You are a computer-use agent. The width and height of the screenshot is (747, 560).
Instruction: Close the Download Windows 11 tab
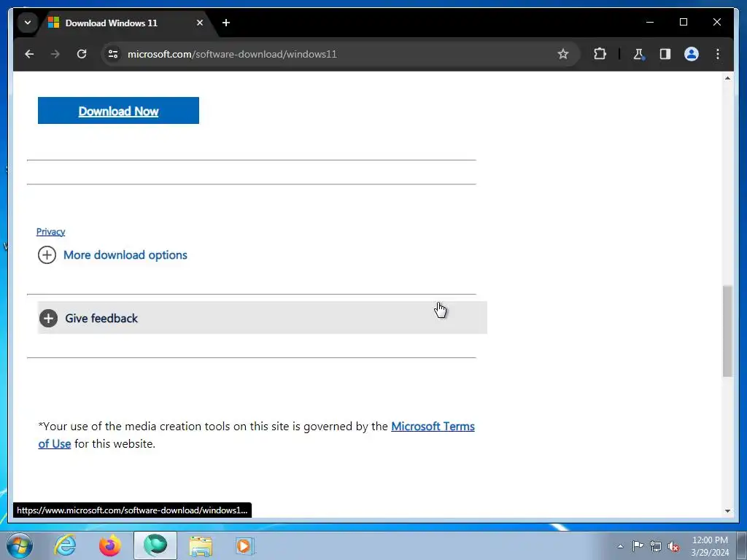(200, 23)
